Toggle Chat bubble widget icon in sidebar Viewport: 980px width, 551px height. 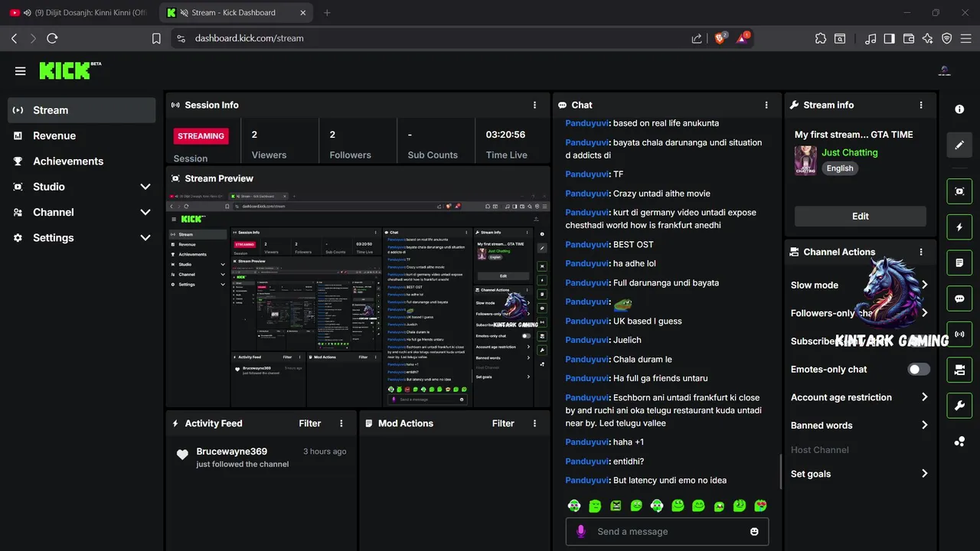point(959,298)
